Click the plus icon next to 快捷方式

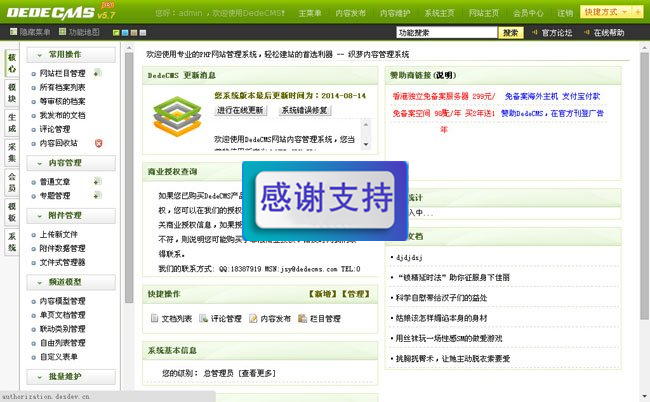(637, 12)
